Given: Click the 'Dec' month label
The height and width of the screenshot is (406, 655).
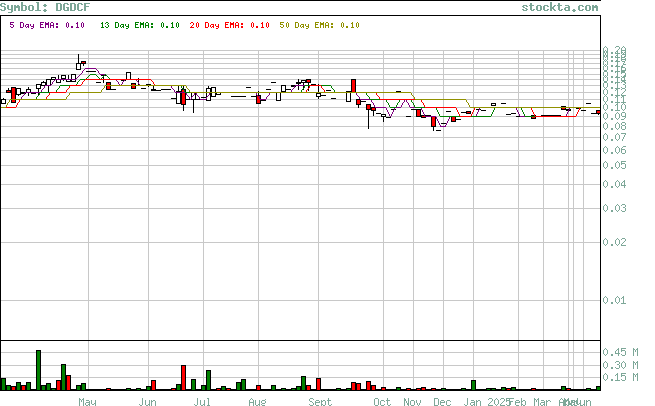Looking at the screenshot, I should 442,402.
